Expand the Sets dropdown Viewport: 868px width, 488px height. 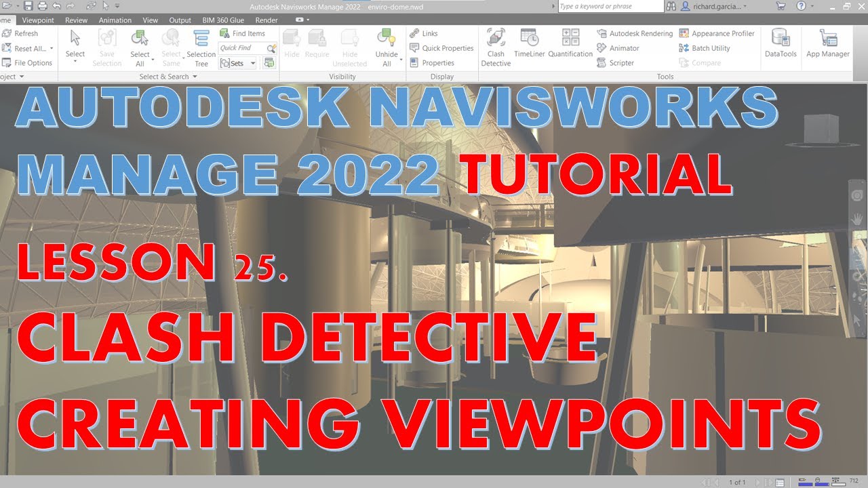pos(253,63)
